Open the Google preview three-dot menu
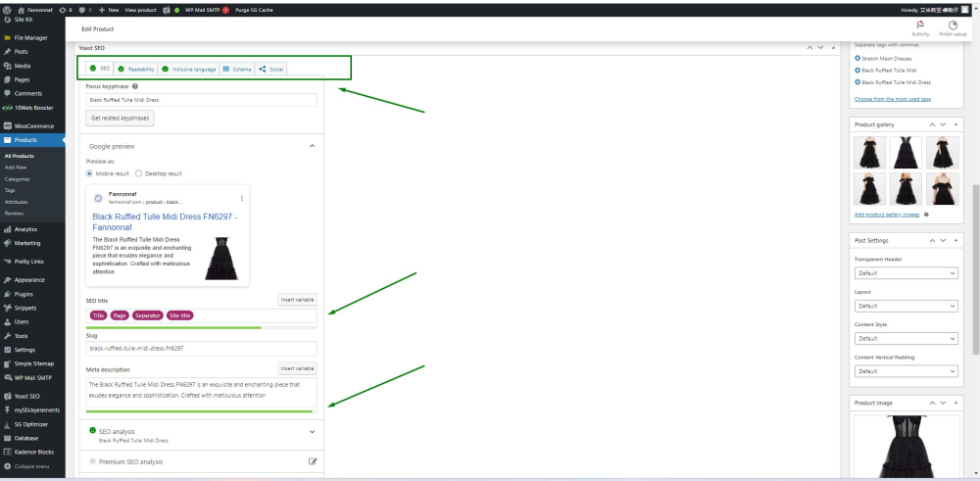The height and width of the screenshot is (481, 980). (x=241, y=198)
